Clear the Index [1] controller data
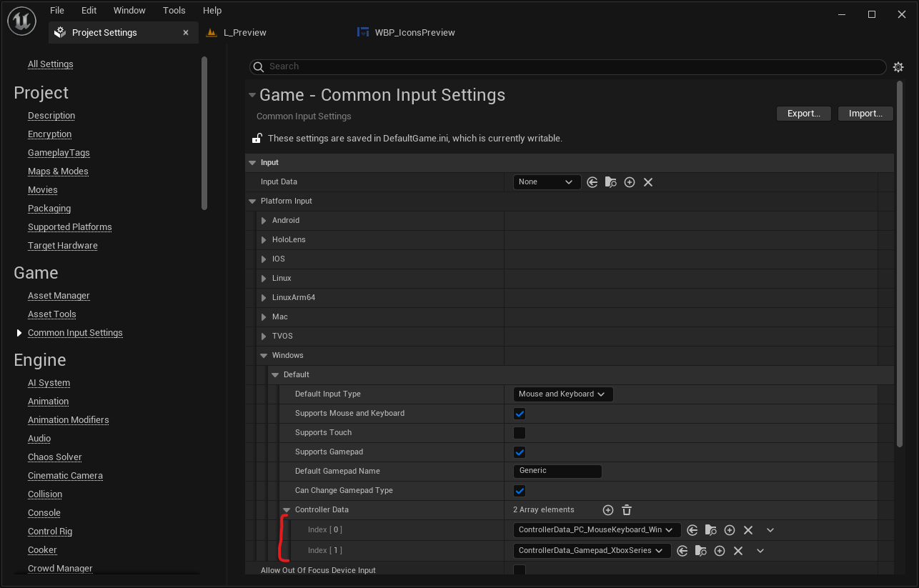The image size is (919, 588). (x=738, y=551)
